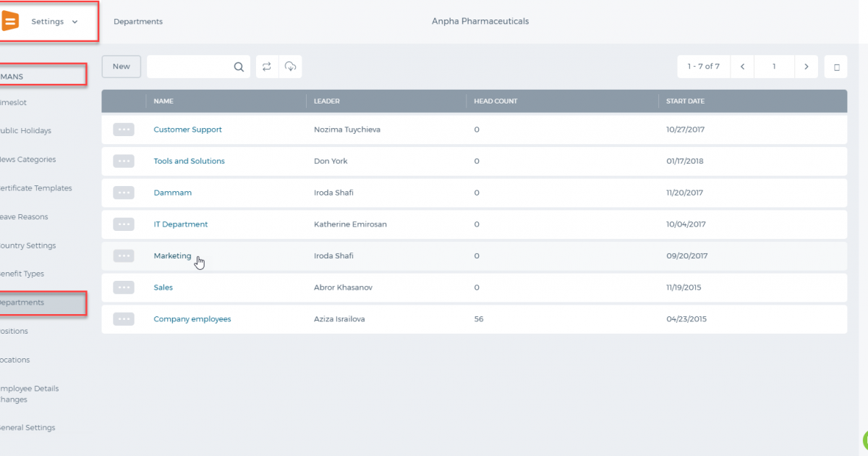Select Certificate Templates in the sidebar
The image size is (868, 456).
click(36, 188)
